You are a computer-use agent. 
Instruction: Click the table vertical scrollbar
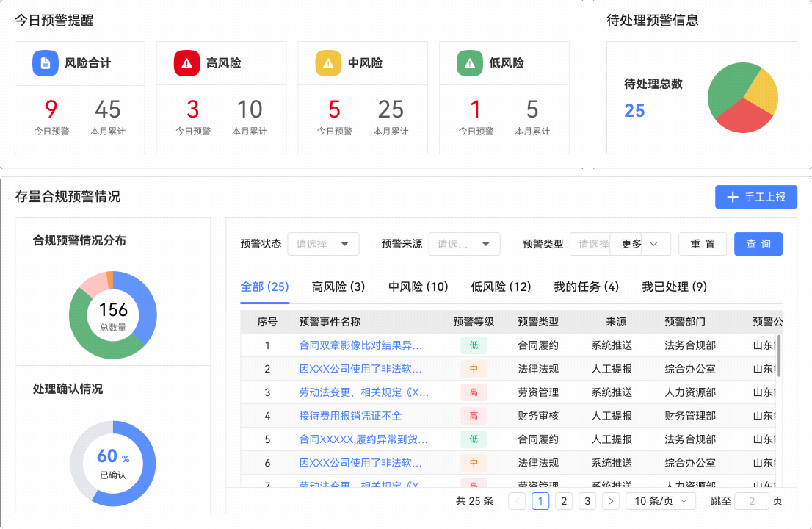779,356
